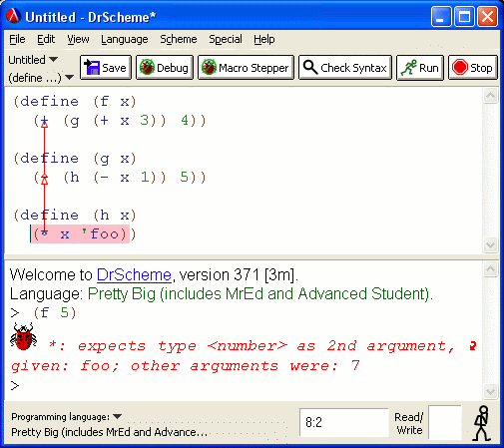Viewport: 504px width, 448px height.
Task: Click the (define (g x) line
Action: click(x=75, y=159)
